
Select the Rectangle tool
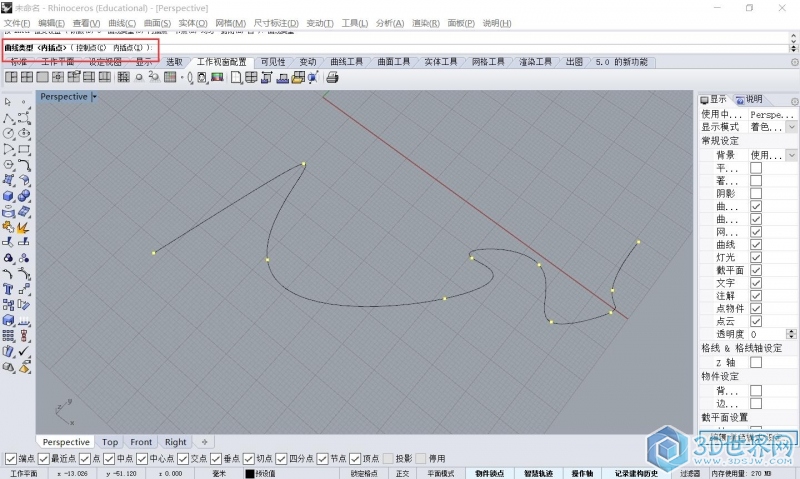(23, 149)
